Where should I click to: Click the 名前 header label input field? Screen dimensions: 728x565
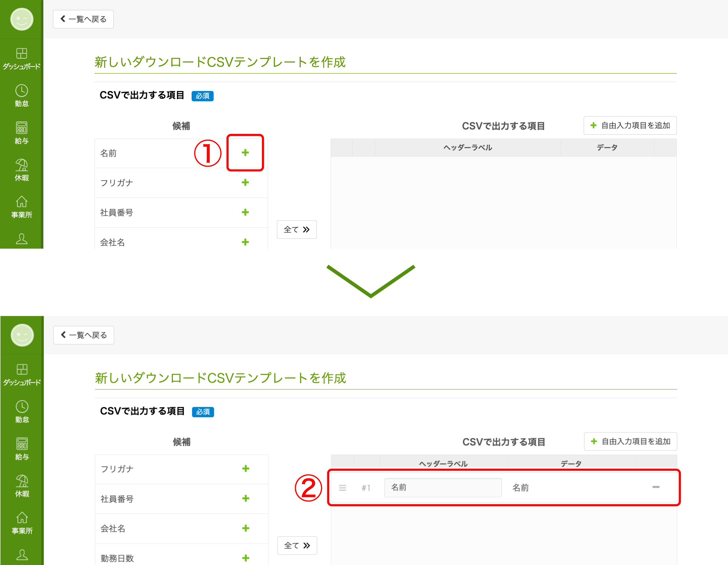point(443,488)
